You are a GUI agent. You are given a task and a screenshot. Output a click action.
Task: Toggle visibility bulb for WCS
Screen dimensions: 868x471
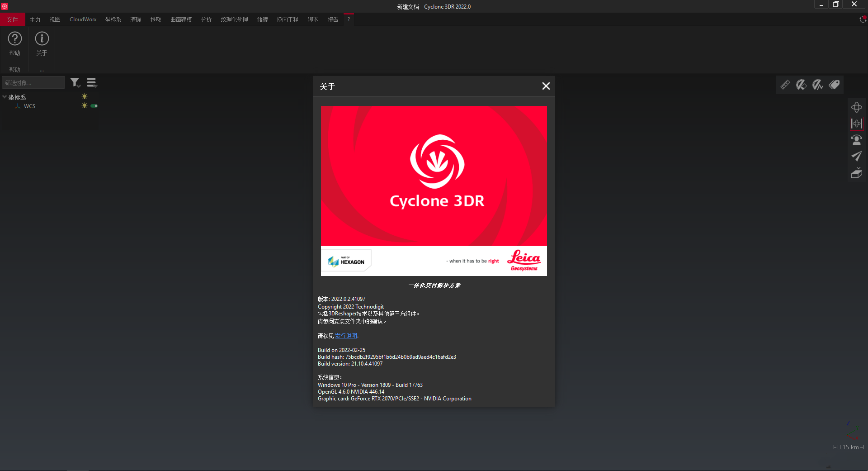pos(85,106)
